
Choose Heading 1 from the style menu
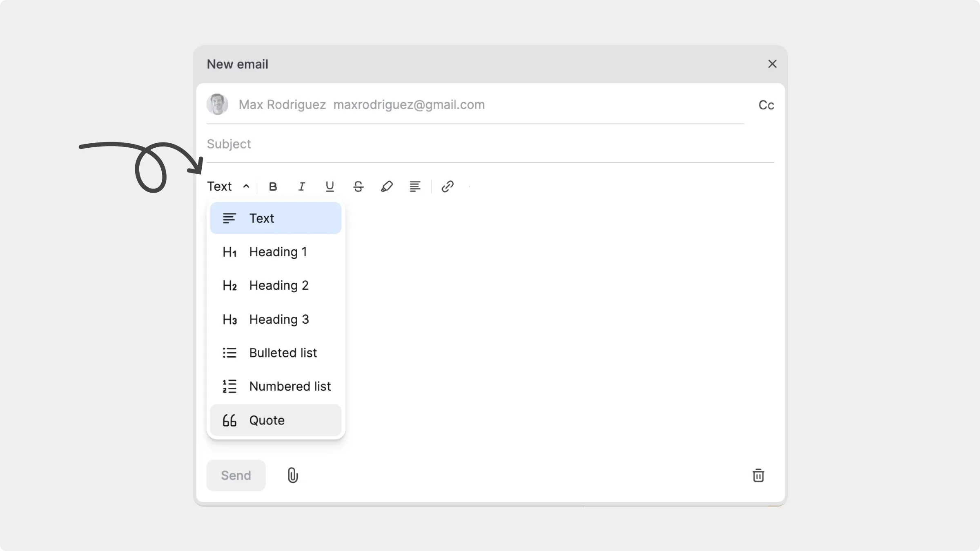point(276,252)
